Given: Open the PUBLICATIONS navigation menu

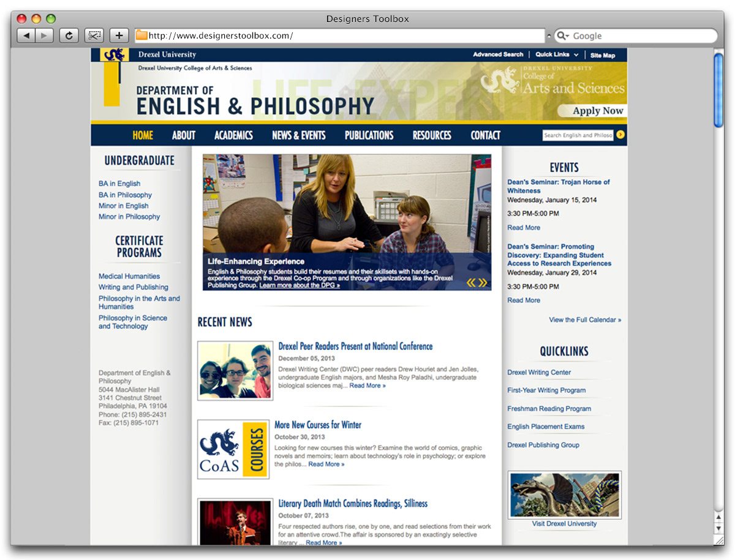Looking at the screenshot, I should click(369, 135).
